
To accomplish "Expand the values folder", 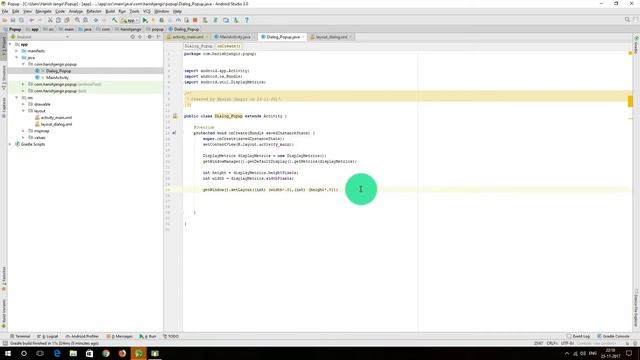I will click(23, 138).
